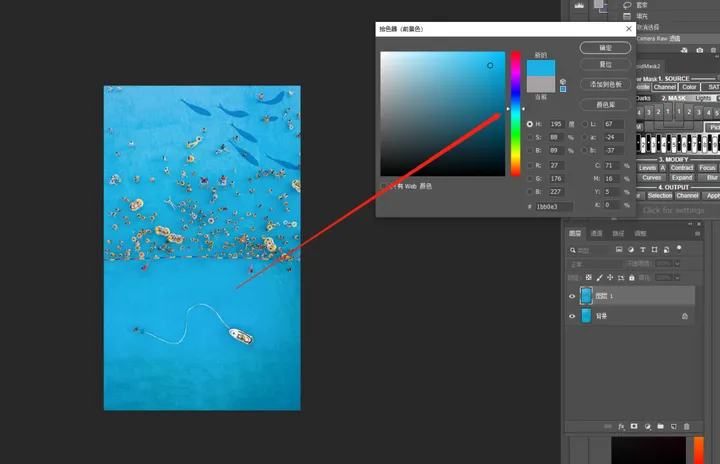The width and height of the screenshot is (720, 464).
Task: Click the link layers icon
Action: tap(608, 426)
